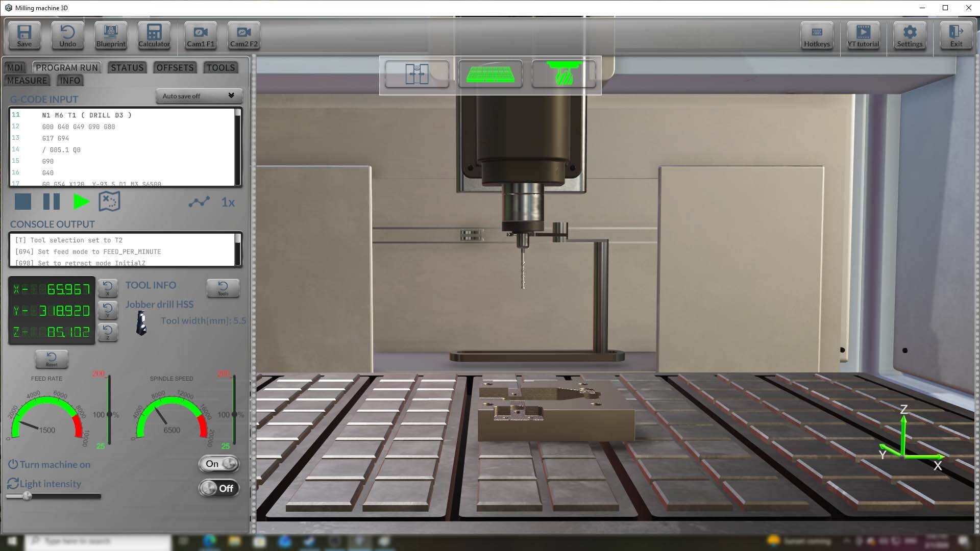The width and height of the screenshot is (980, 551).
Task: Open the Hotkeys reference
Action: tap(817, 36)
